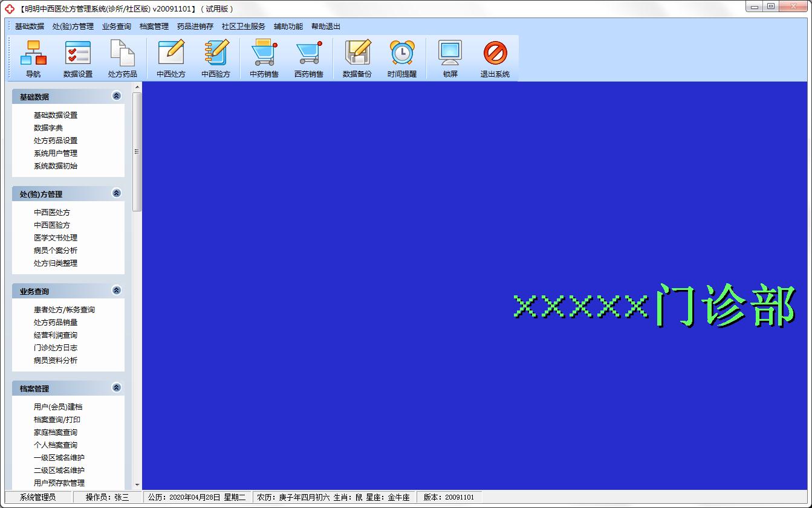Screen dimensions: 812x508
Task: Open the 业务查询 menu
Action: pos(117,27)
